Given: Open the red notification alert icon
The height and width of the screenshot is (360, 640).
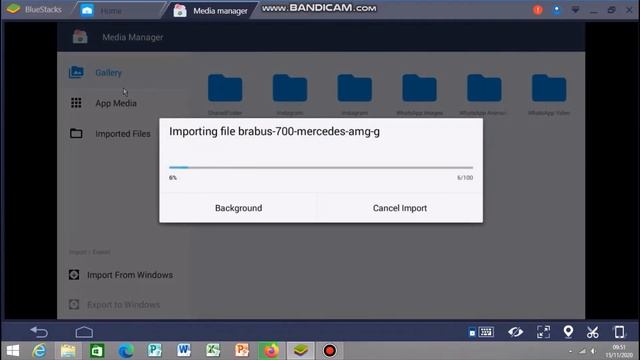Looking at the screenshot, I should [x=538, y=10].
